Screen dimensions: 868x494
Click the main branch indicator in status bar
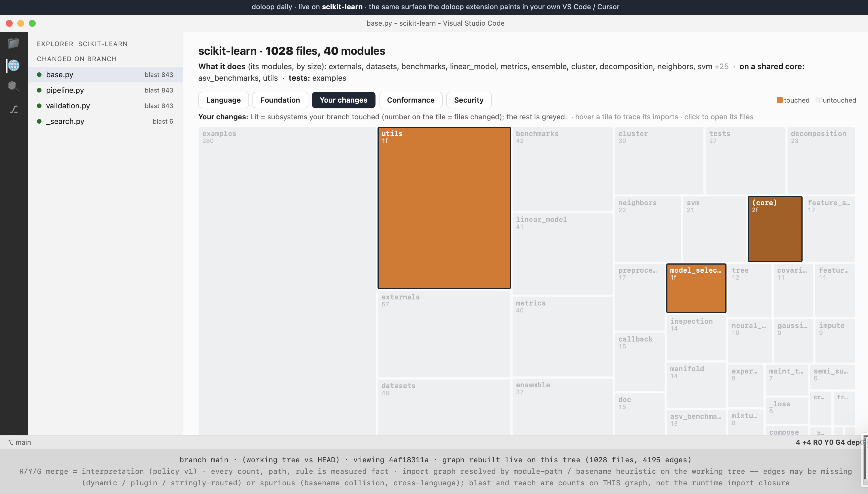tap(19, 442)
